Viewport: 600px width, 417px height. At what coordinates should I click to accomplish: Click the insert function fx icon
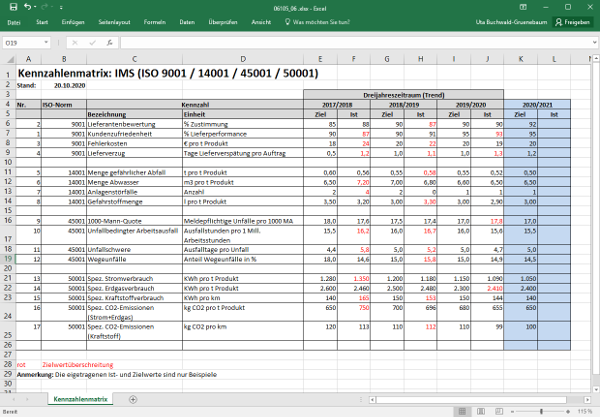click(109, 44)
